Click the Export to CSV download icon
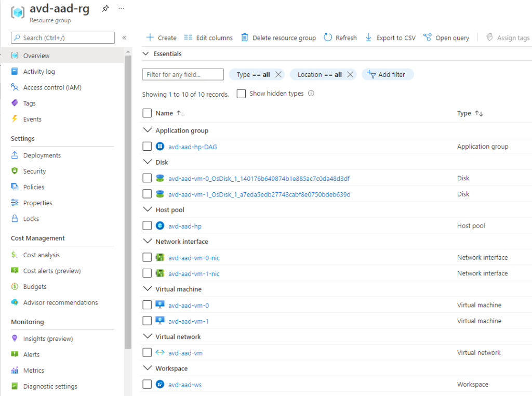 [368, 37]
